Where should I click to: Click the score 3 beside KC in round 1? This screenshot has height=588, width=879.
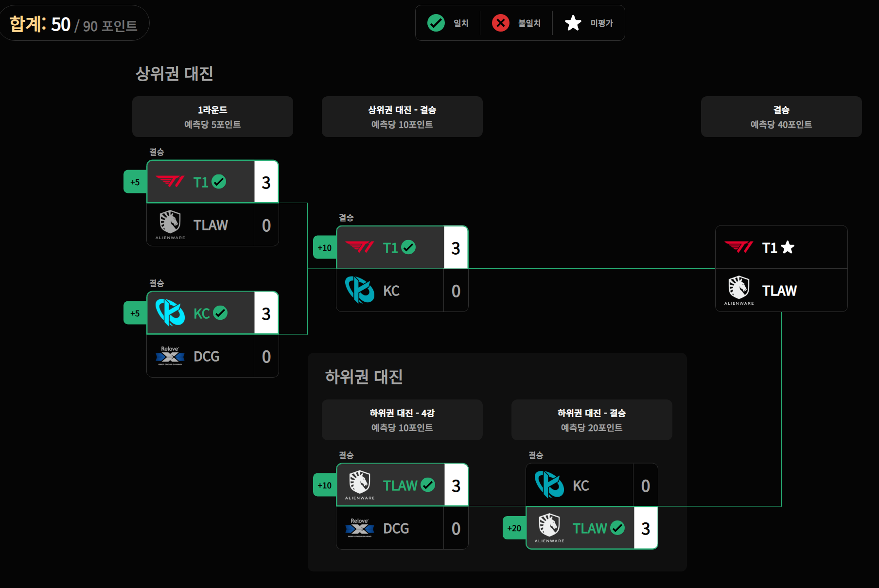(266, 313)
